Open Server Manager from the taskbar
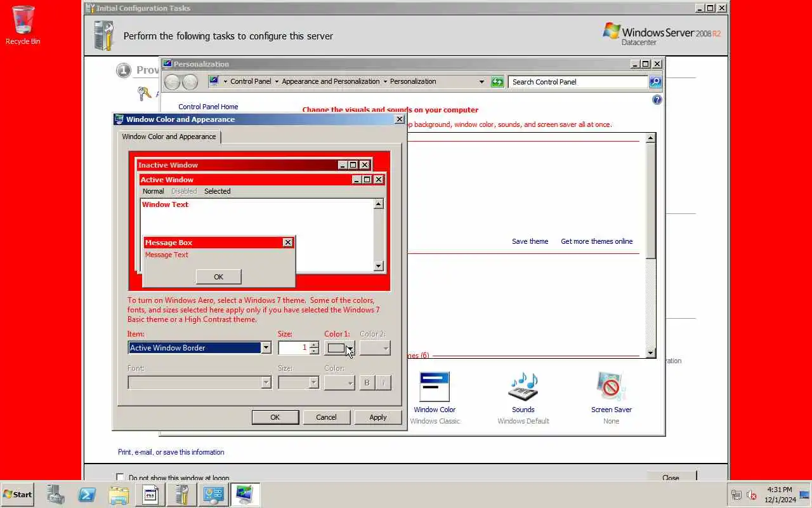The image size is (812, 508). pos(56,494)
